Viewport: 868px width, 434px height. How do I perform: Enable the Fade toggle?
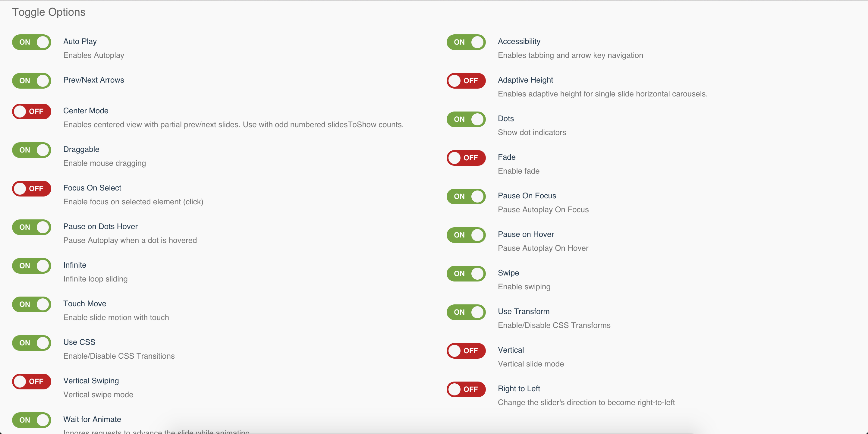466,158
